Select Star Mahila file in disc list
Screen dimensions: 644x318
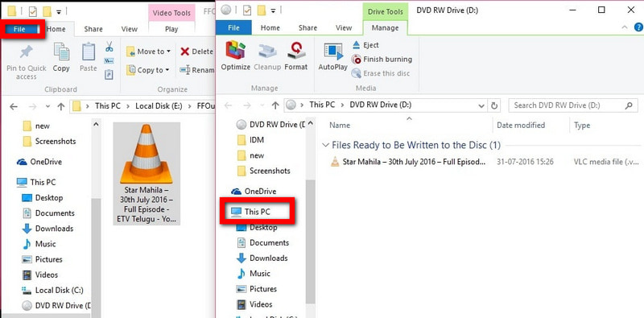(408, 162)
